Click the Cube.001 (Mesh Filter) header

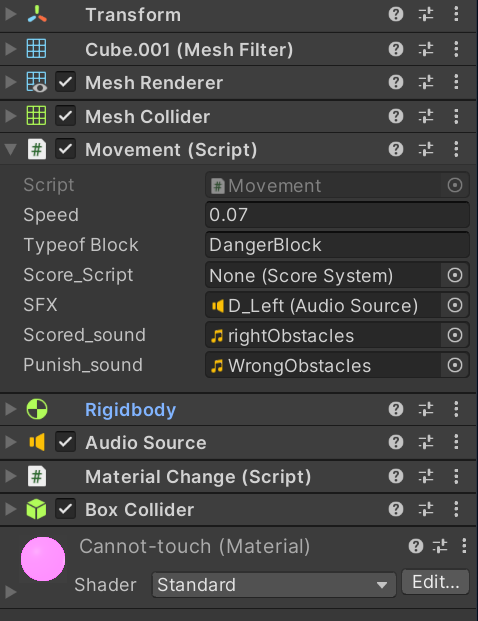189,50
